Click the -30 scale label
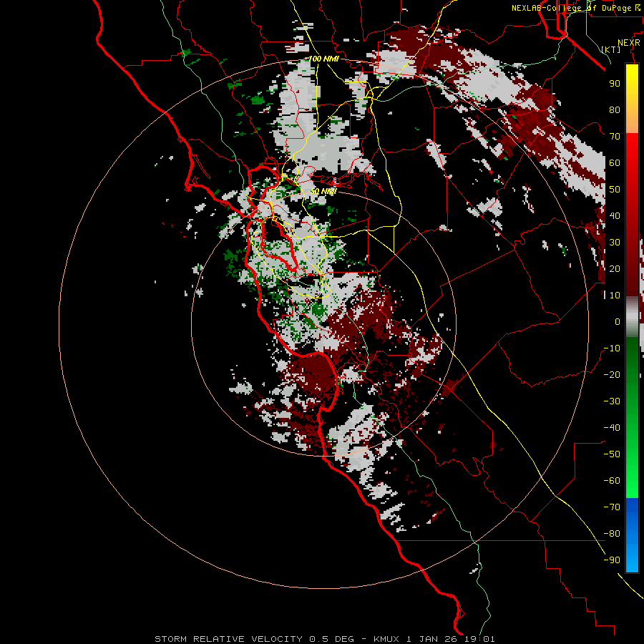This screenshot has width=644, height=644. coord(612,401)
